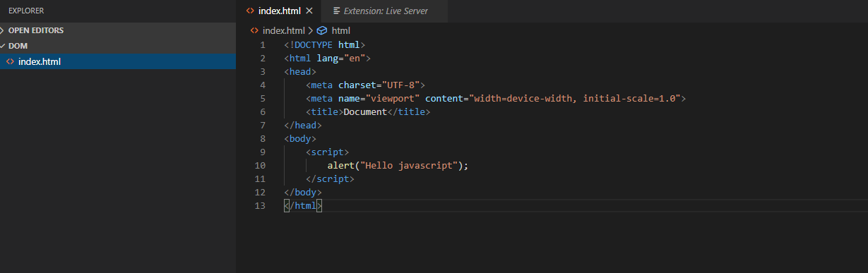Click the EXPLORER panel title
Image resolution: width=868 pixels, height=273 pixels.
27,11
